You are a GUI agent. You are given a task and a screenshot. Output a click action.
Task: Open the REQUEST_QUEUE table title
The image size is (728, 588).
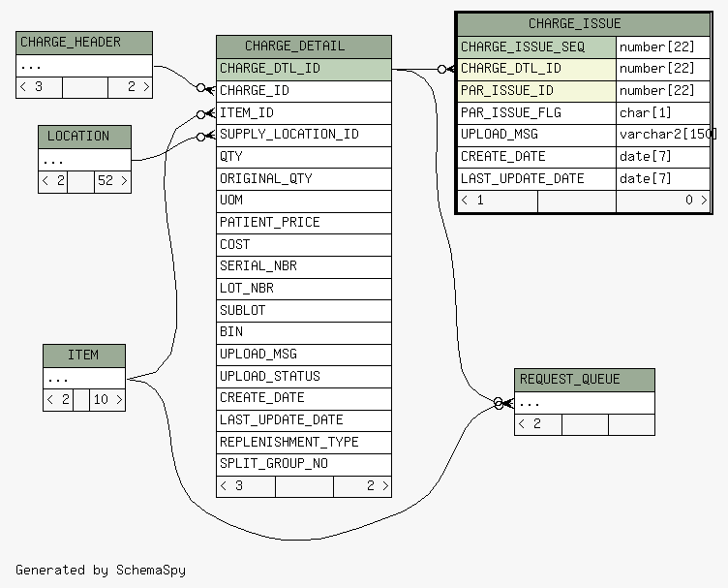[585, 380]
